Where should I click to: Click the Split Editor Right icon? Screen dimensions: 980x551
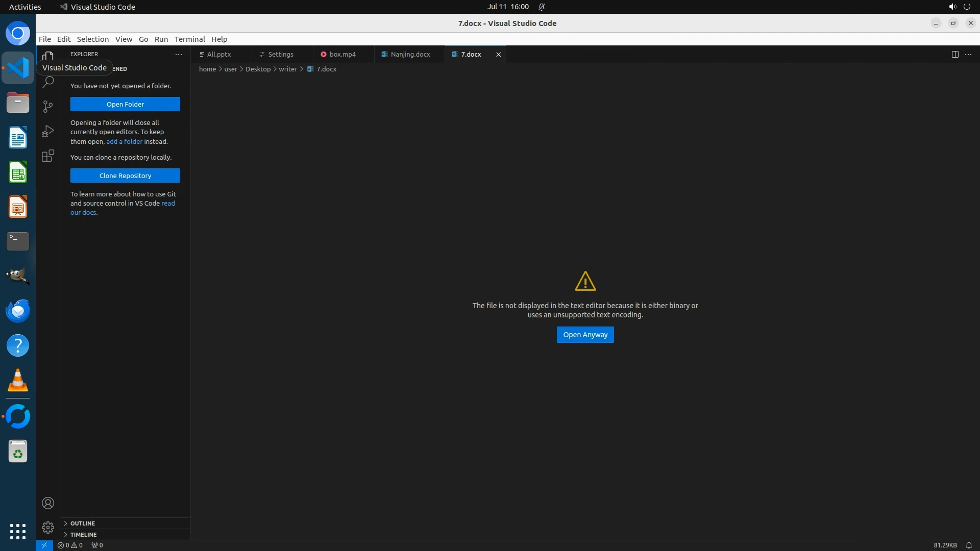tap(955, 54)
